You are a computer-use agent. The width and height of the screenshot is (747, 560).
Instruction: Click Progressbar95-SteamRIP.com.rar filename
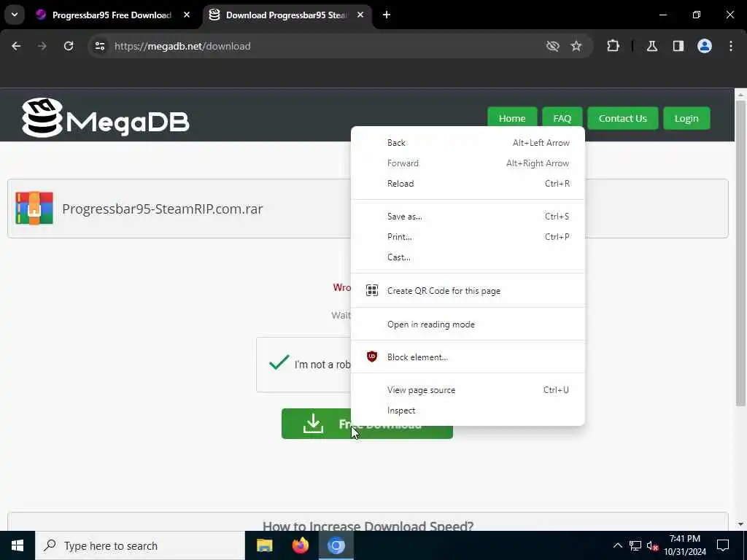pos(163,209)
